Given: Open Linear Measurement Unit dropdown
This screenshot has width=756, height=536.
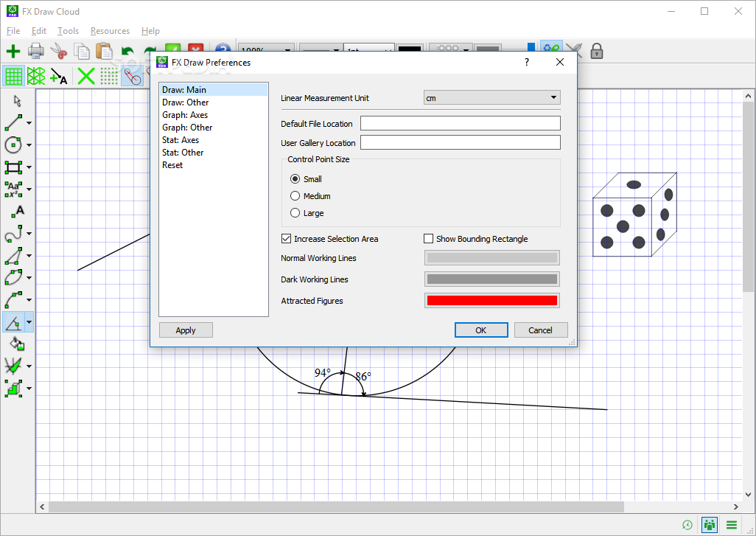Looking at the screenshot, I should pos(491,98).
